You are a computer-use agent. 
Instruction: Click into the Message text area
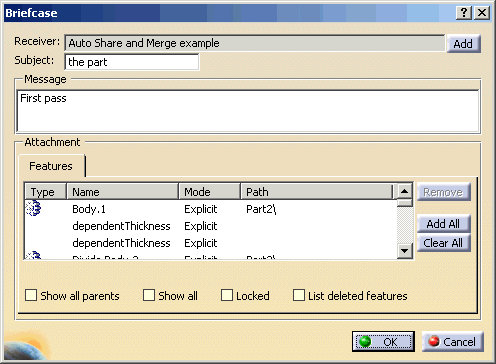click(x=248, y=111)
